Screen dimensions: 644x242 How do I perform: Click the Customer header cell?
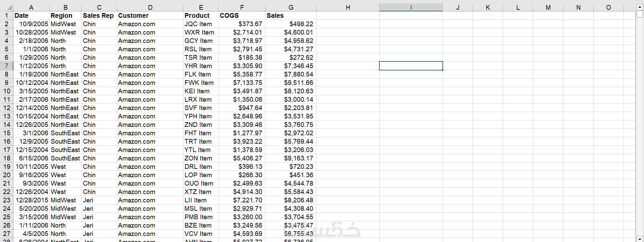click(150, 15)
